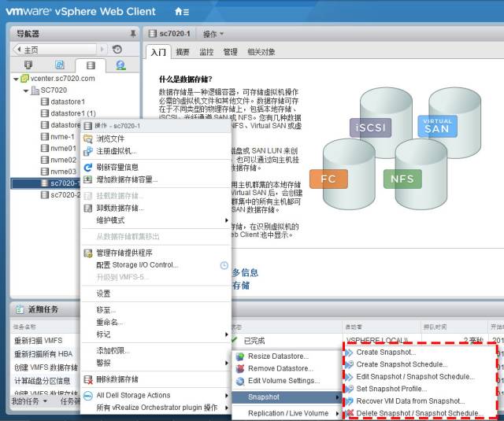
Task: Expand the 维护模式 submenu arrow
Action: [x=226, y=220]
